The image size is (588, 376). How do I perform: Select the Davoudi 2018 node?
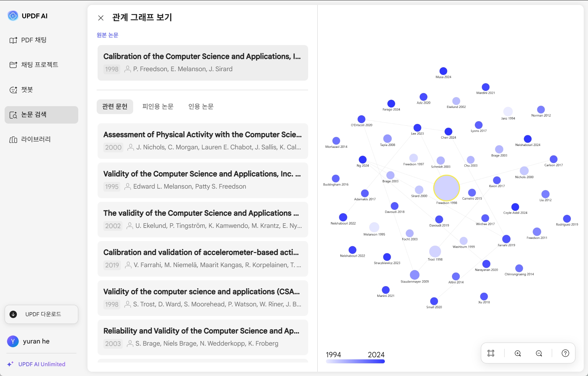click(395, 206)
